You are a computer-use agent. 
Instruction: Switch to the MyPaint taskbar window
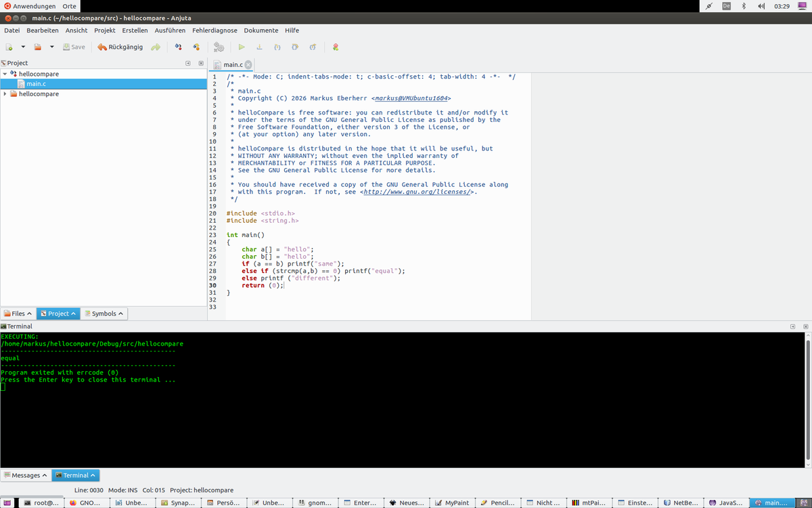(x=453, y=503)
